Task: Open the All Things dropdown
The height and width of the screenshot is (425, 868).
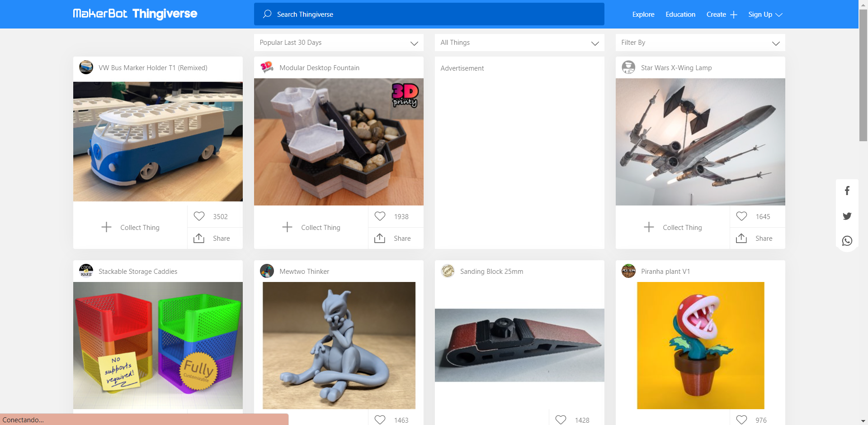Action: pos(519,43)
